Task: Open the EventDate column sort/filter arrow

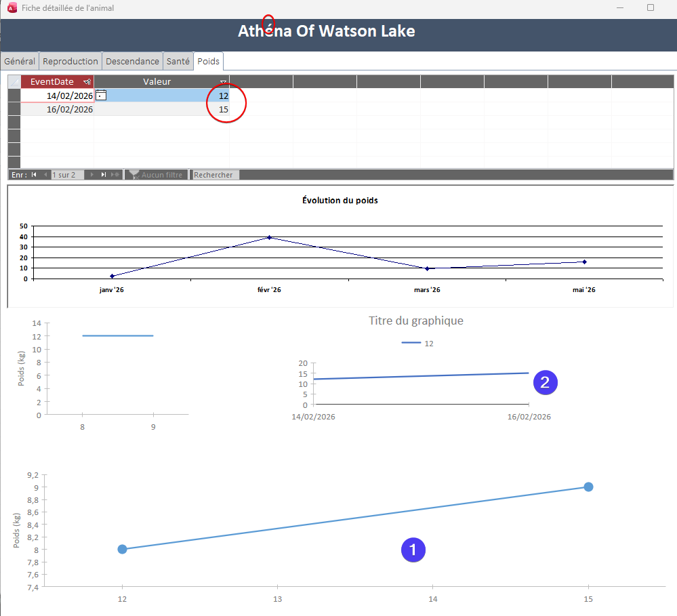Action: (x=87, y=81)
